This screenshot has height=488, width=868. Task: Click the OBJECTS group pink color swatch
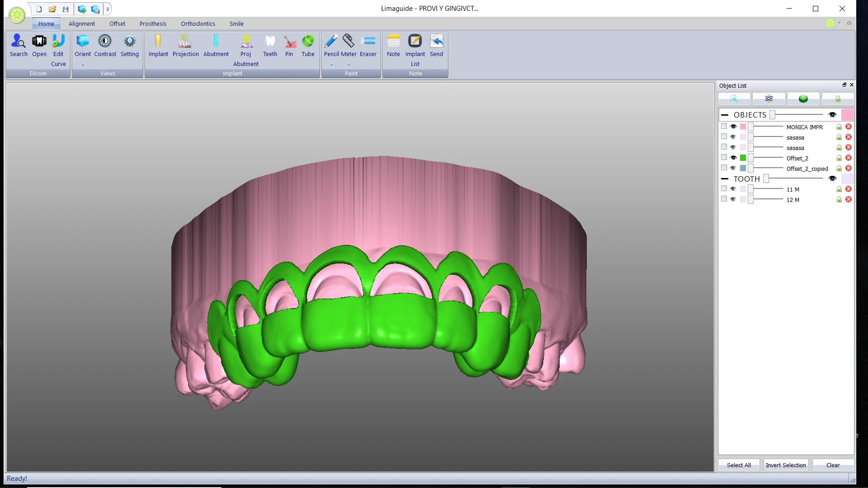(847, 115)
